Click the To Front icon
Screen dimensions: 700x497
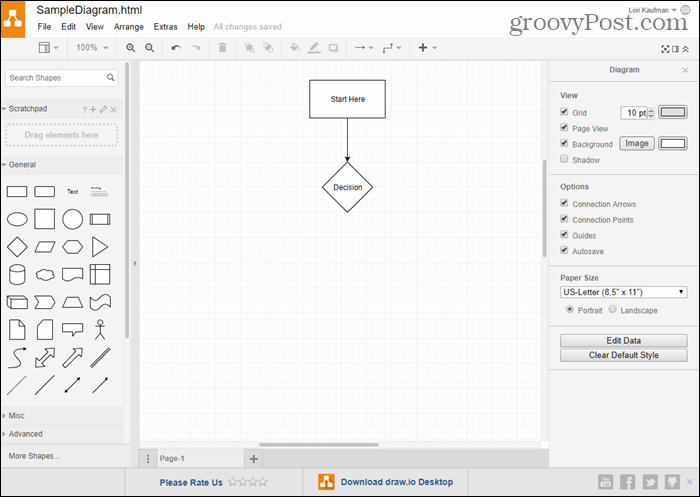[249, 47]
